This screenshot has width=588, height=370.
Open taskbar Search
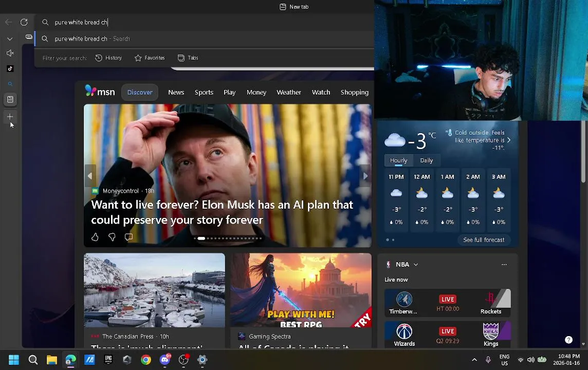coord(33,360)
